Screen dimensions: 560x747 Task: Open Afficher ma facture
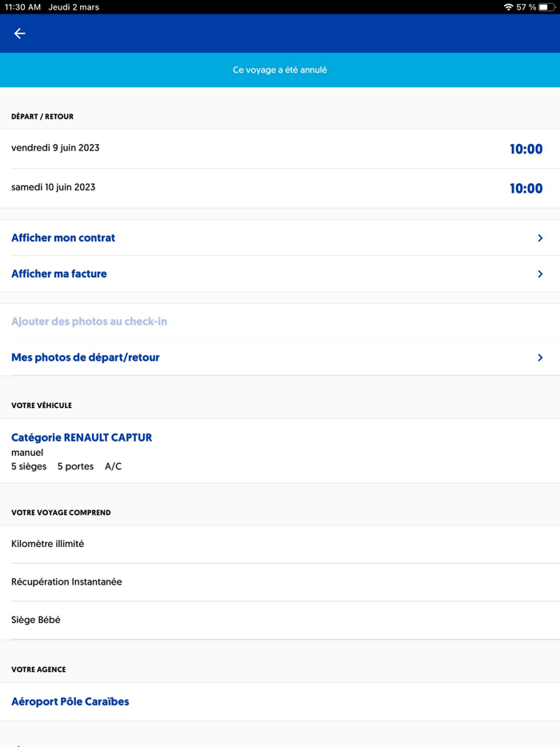59,274
